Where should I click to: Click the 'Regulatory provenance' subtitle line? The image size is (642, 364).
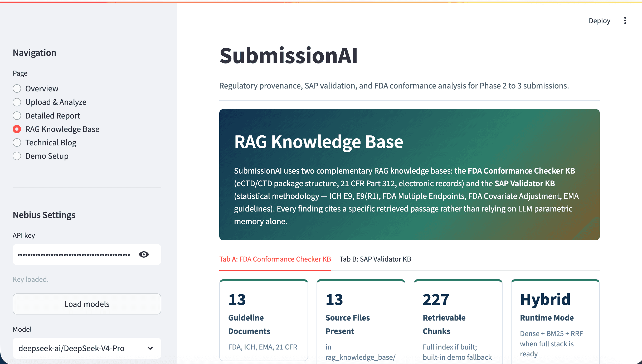pyautogui.click(x=394, y=86)
